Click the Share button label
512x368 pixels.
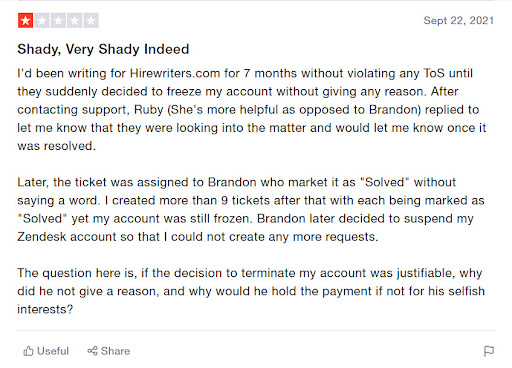[x=115, y=351]
